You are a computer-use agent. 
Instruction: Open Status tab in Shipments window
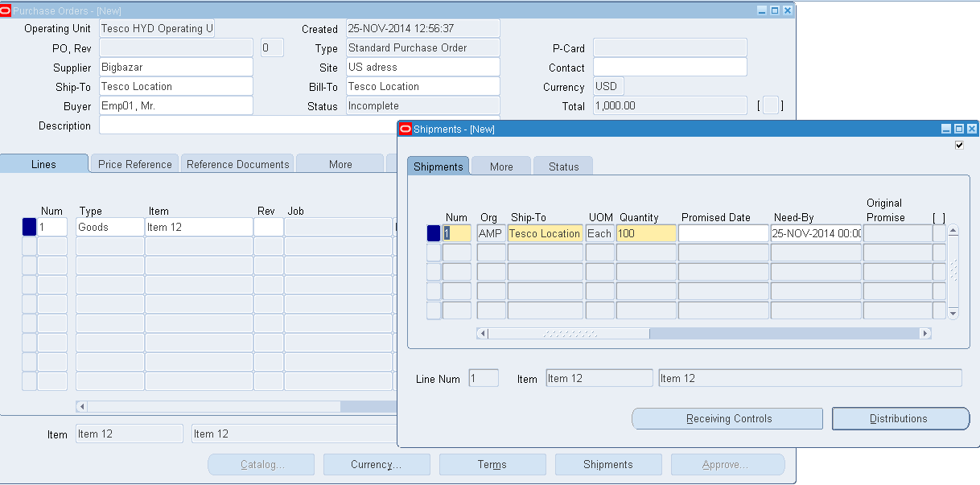click(563, 166)
